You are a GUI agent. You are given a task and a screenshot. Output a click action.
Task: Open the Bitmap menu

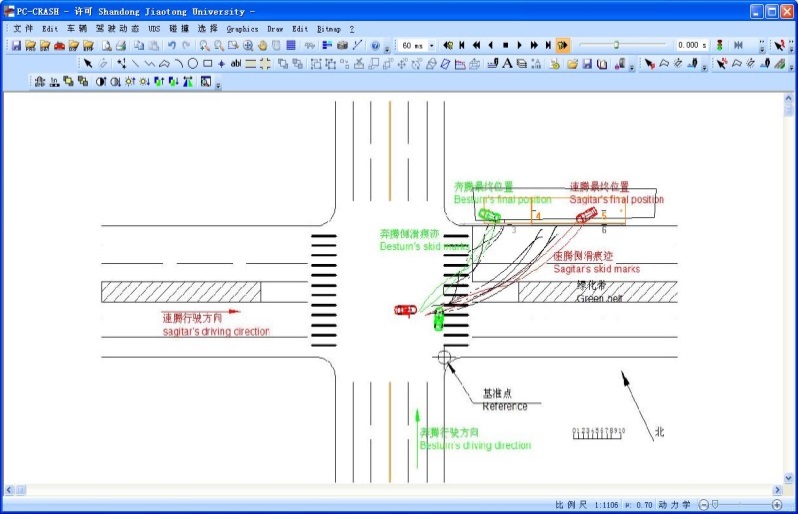coord(328,29)
